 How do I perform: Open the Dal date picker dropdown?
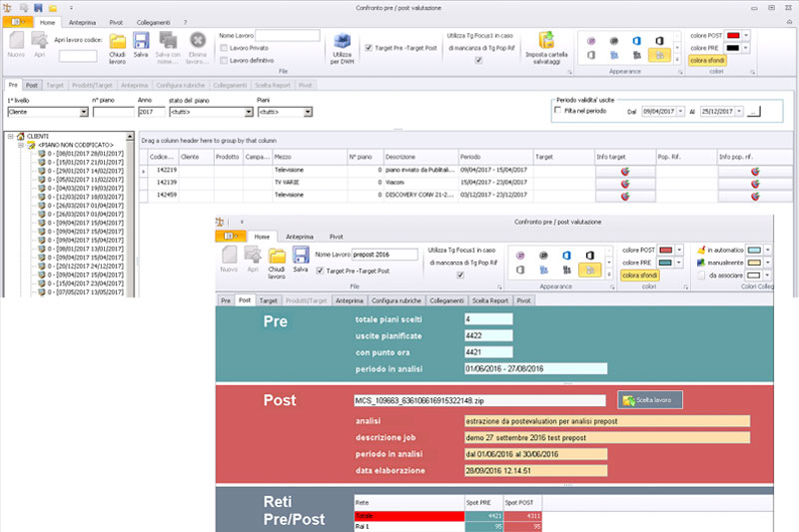point(680,112)
